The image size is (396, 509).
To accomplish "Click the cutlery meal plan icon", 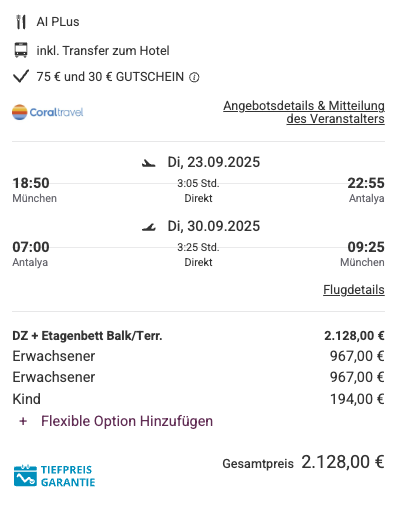I will click(21, 22).
